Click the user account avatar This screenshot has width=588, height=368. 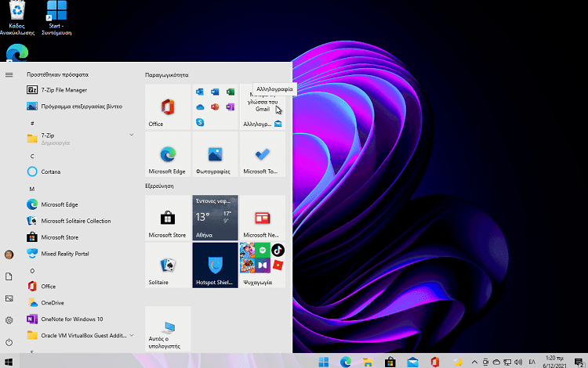tap(9, 255)
